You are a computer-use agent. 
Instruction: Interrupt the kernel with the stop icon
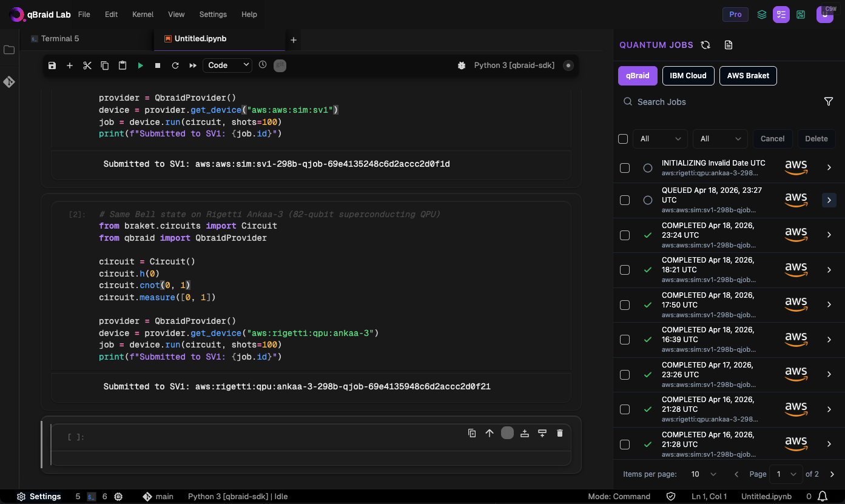pyautogui.click(x=158, y=65)
